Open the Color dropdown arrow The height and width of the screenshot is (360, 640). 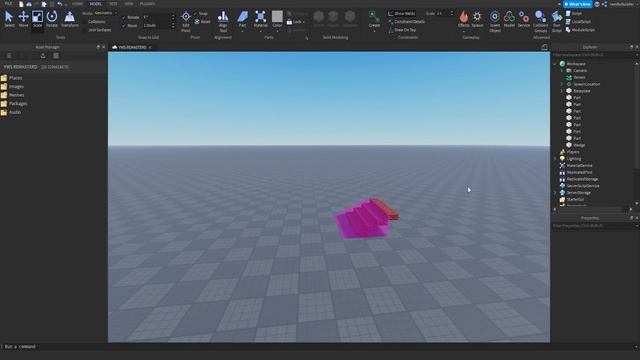click(x=277, y=30)
